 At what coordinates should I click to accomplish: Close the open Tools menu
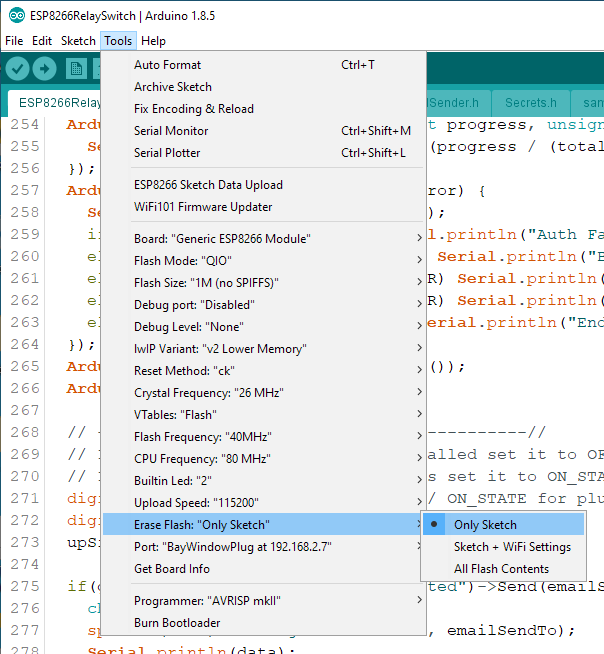pyautogui.click(x=118, y=41)
